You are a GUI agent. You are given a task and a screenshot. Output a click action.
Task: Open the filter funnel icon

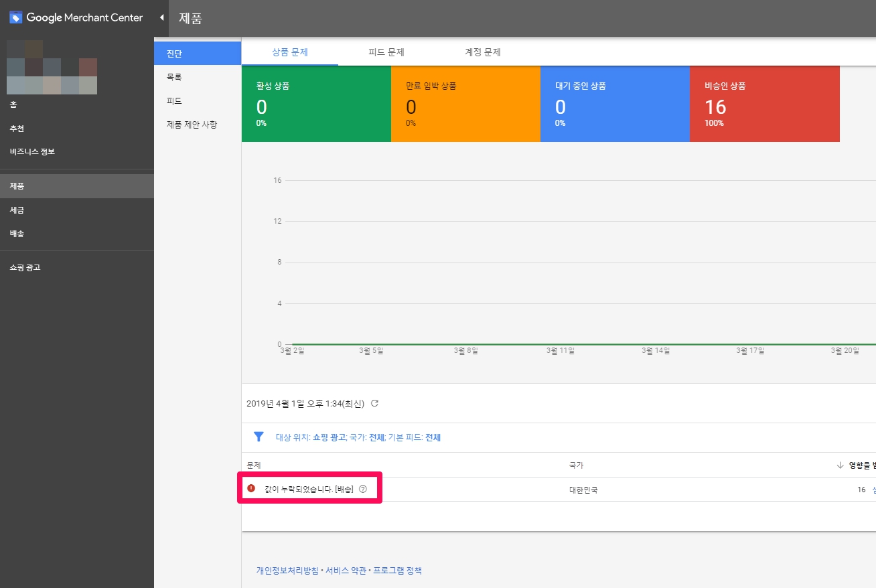coord(259,437)
